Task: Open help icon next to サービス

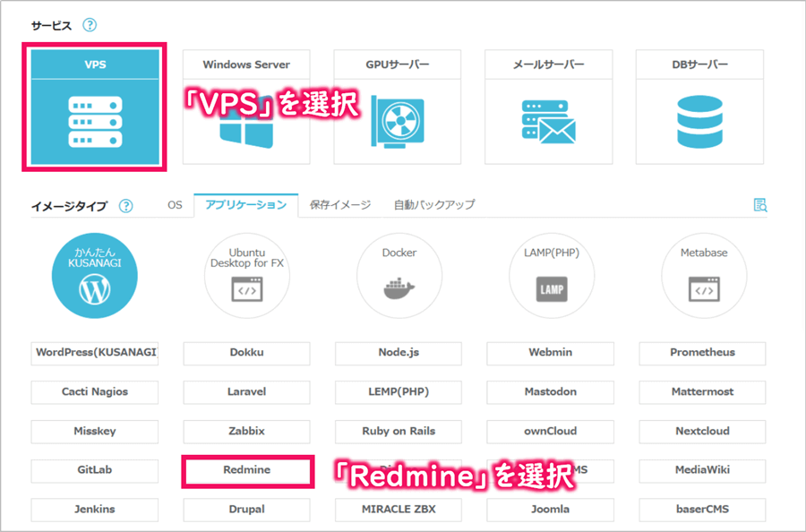Action: 90,25
